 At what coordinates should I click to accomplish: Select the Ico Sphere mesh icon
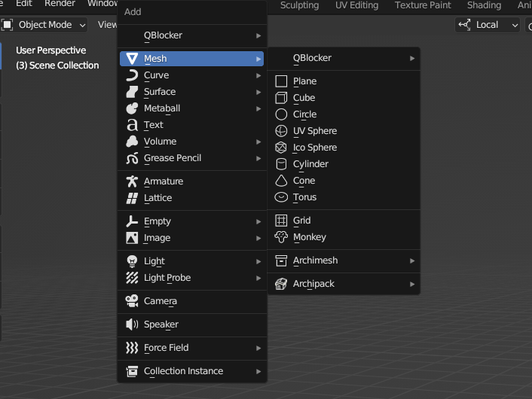coord(281,148)
